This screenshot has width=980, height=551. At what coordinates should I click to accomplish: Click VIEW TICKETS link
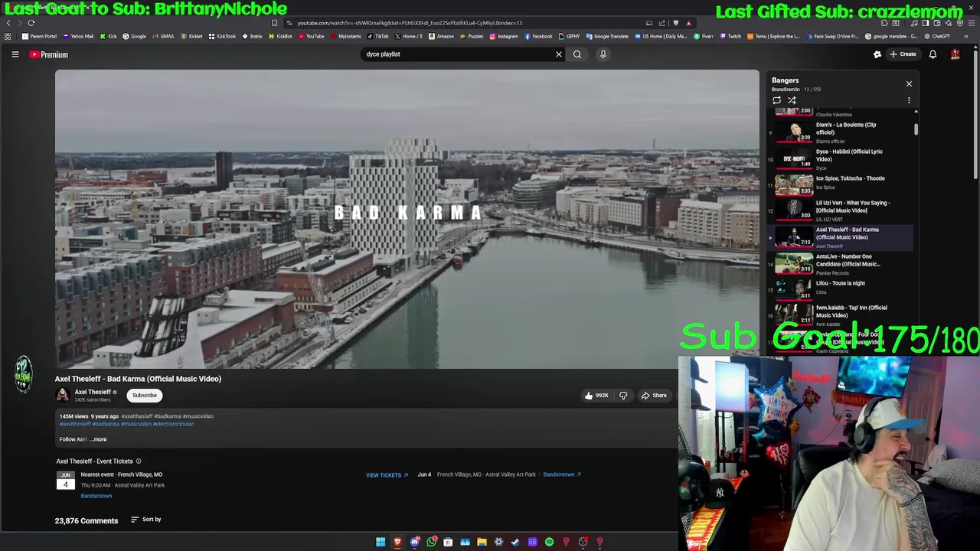[387, 475]
